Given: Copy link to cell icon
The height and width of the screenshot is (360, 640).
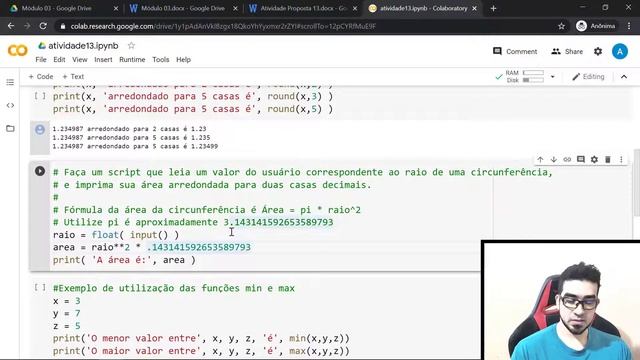Looking at the screenshot, I should click(x=567, y=160).
